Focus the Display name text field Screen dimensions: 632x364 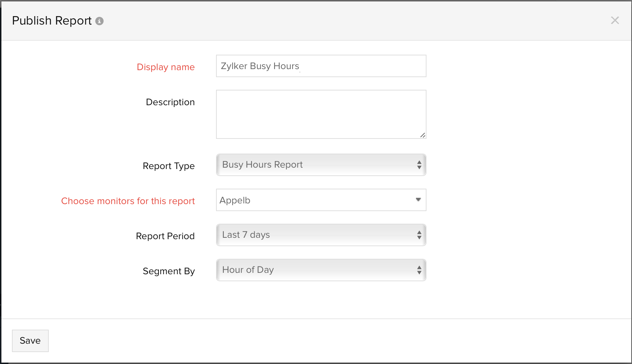coord(321,66)
